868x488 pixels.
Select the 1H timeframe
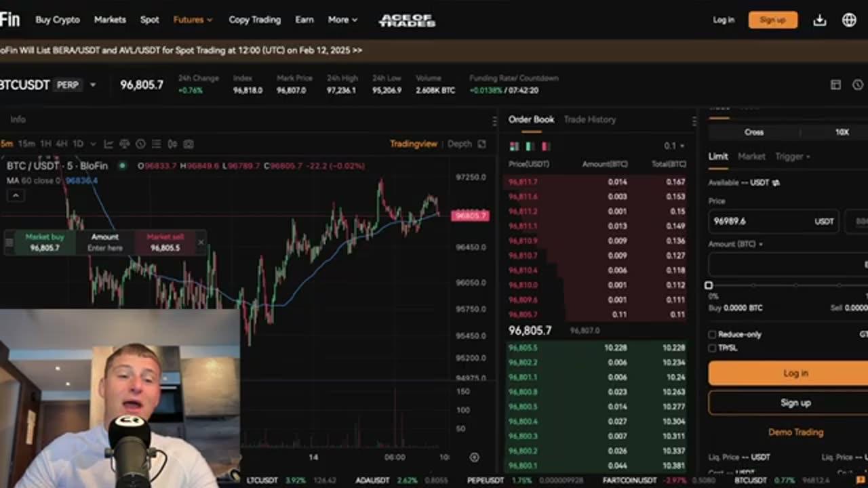45,144
